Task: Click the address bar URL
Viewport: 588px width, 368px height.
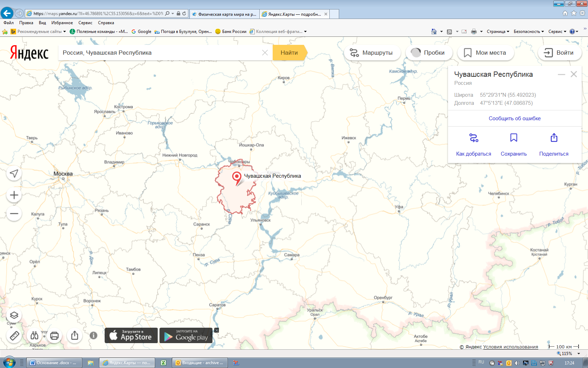Action: [98, 14]
